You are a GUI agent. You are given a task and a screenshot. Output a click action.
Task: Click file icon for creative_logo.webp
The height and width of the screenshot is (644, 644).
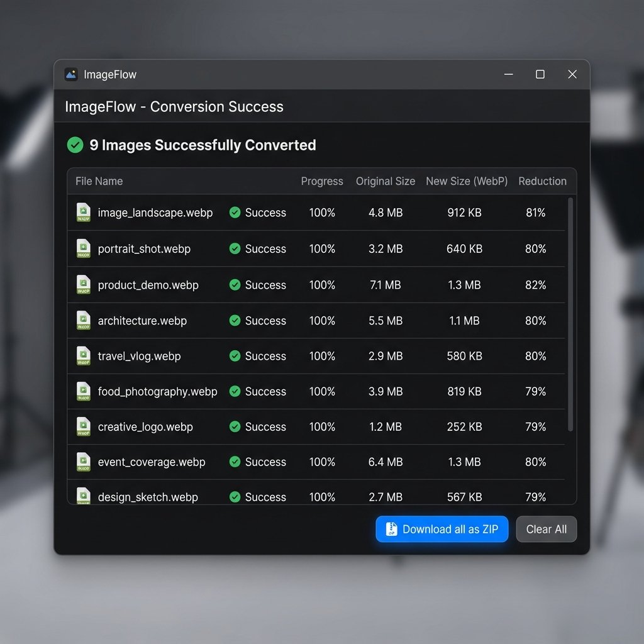84,427
